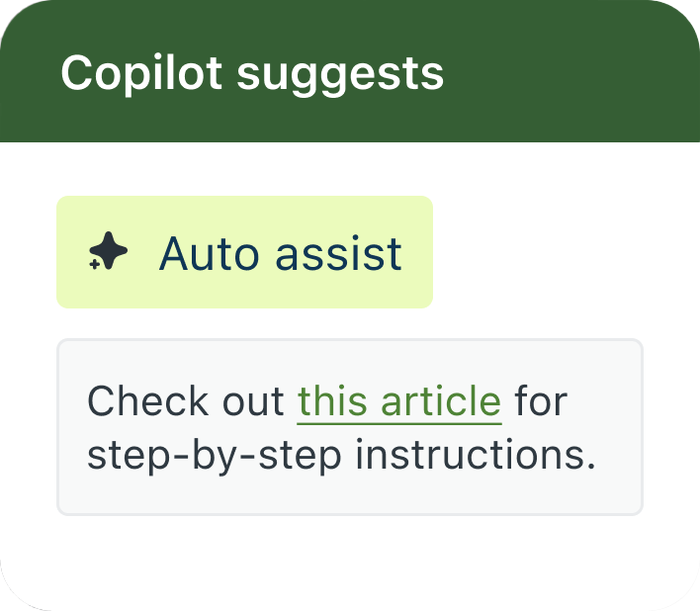Click the word 'instructions.' in the message
Image resolution: width=700 pixels, height=611 pixels.
(x=475, y=456)
